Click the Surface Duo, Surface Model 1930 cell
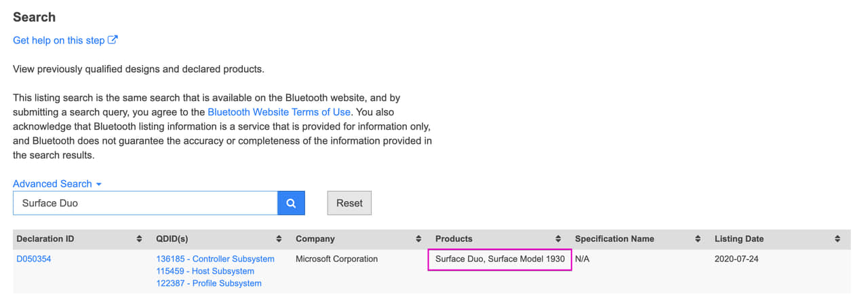The height and width of the screenshot is (307, 868). (x=500, y=259)
